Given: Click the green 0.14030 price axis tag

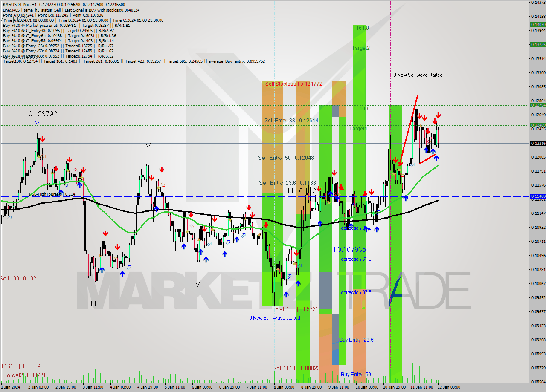Looking at the screenshot, I should point(537,25).
